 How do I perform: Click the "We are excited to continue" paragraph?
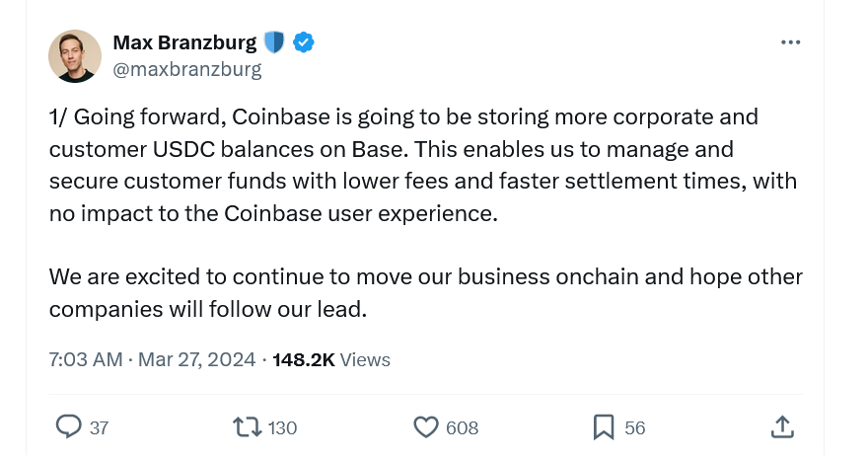pos(425,292)
